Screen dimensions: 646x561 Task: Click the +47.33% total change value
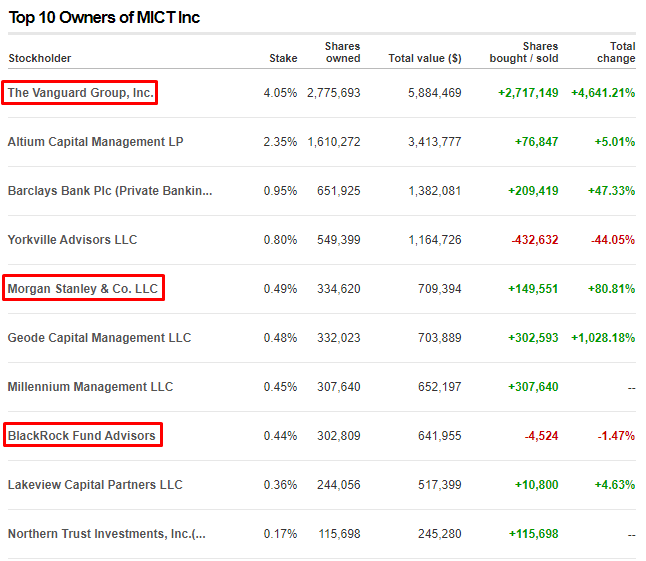click(x=611, y=191)
